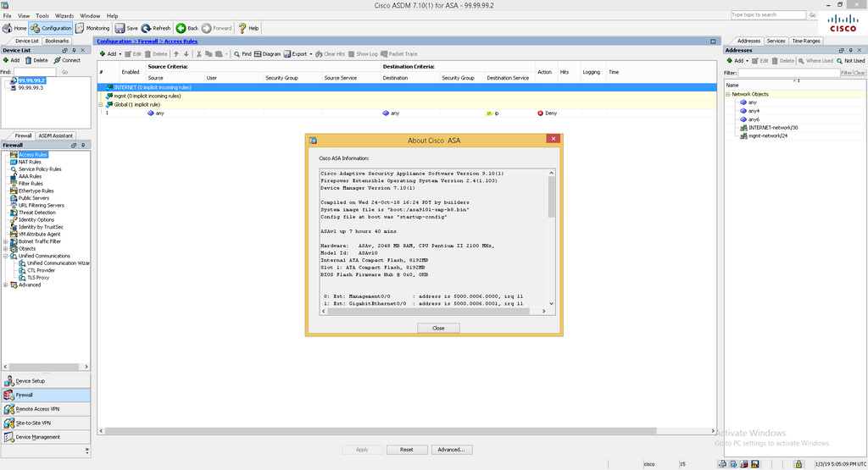
Task: Open the Configuration view from the toolbar
Action: [x=51, y=28]
